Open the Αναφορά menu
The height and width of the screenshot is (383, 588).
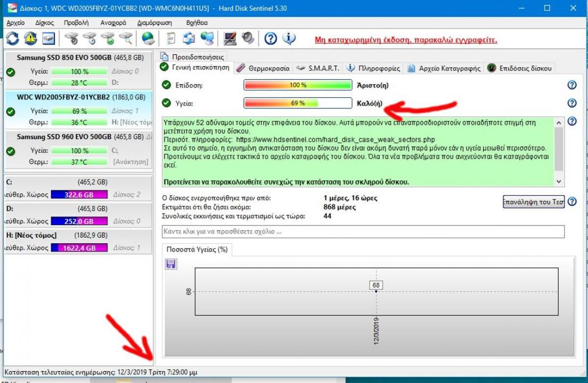(x=113, y=23)
